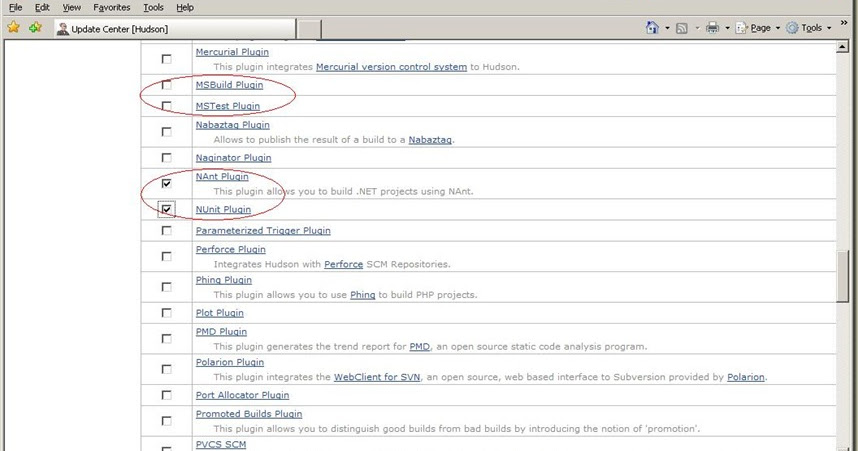Open the Mercurial Plugin link
The width and height of the screenshot is (858, 451).
point(232,52)
